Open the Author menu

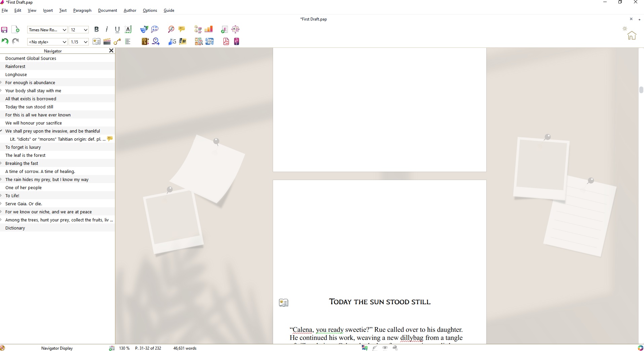click(x=130, y=10)
